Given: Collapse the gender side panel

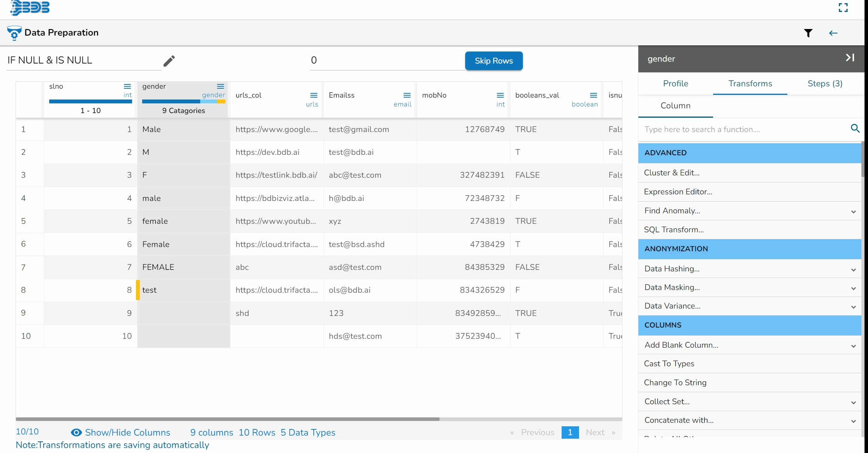Looking at the screenshot, I should (x=850, y=58).
